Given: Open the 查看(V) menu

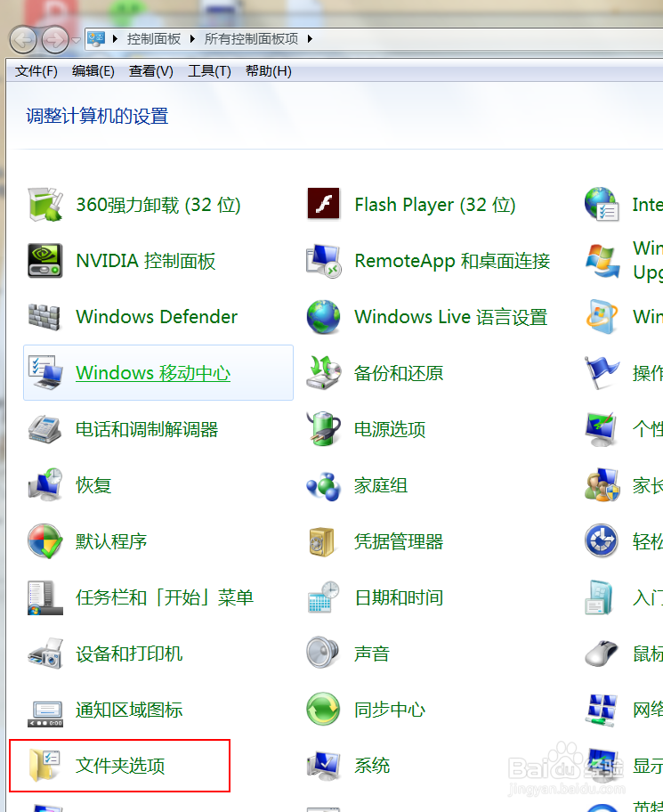Looking at the screenshot, I should (151, 71).
